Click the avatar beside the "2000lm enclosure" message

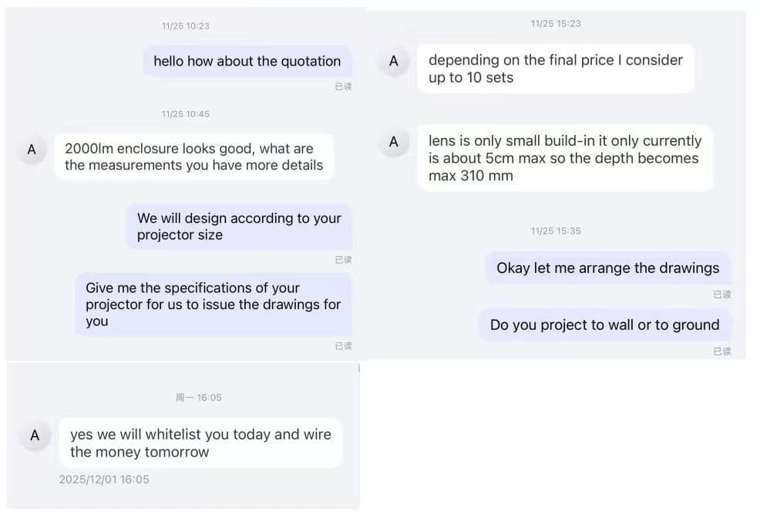point(32,150)
